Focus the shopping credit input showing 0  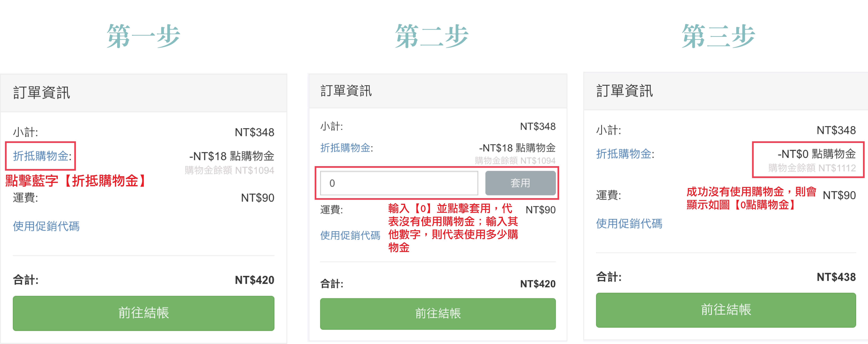(x=399, y=183)
